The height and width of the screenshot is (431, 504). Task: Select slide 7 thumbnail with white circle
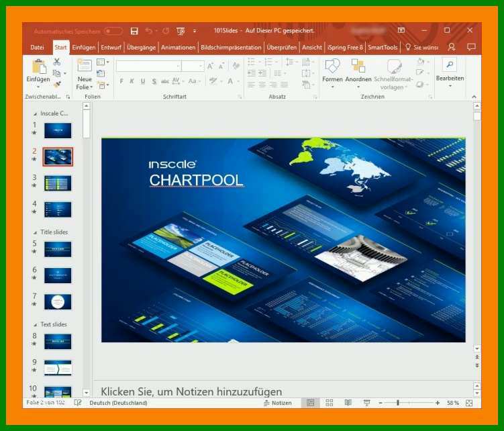click(58, 301)
